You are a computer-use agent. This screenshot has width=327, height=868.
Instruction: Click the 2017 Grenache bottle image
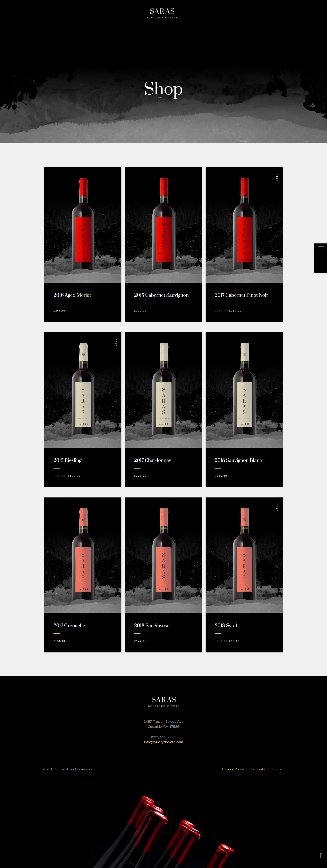coord(83,555)
